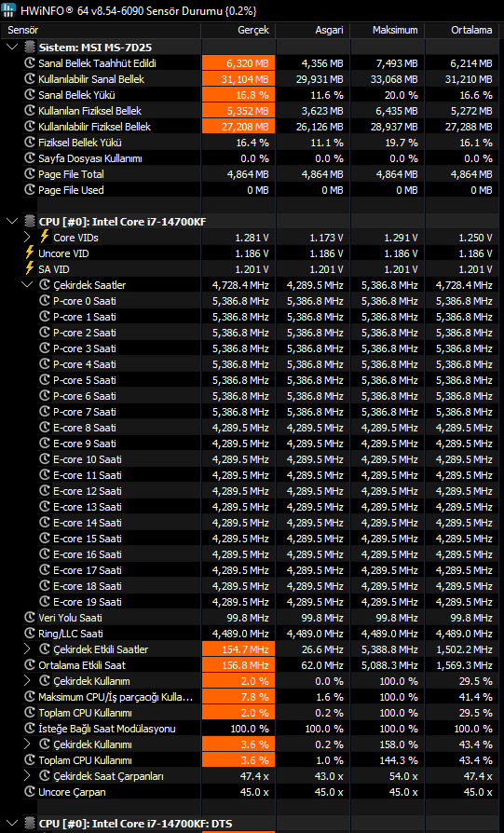Click the lightning bolt icon of Uncore VID

coord(30,253)
